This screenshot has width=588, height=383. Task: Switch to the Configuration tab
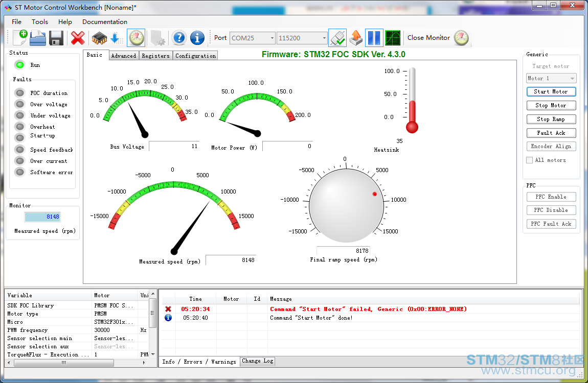click(x=195, y=56)
